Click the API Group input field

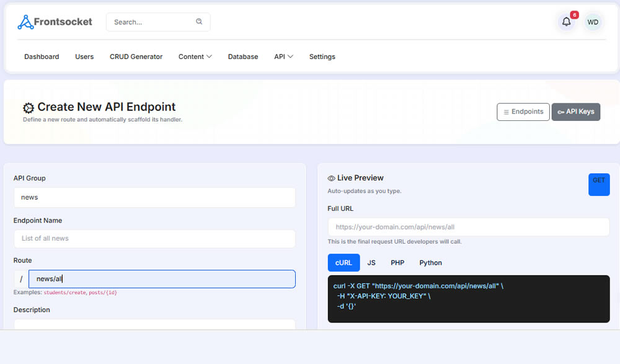[x=154, y=197]
